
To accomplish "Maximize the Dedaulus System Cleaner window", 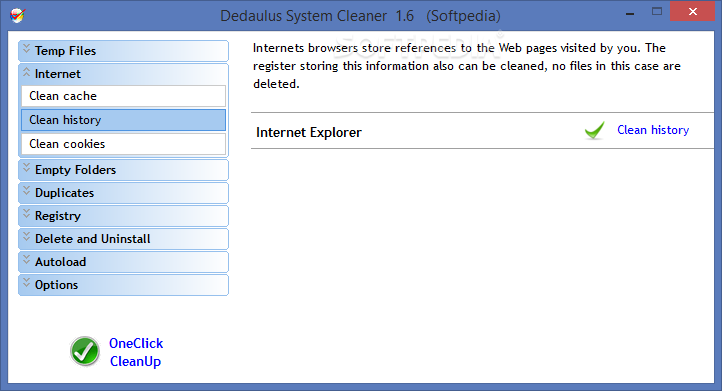I will [657, 12].
